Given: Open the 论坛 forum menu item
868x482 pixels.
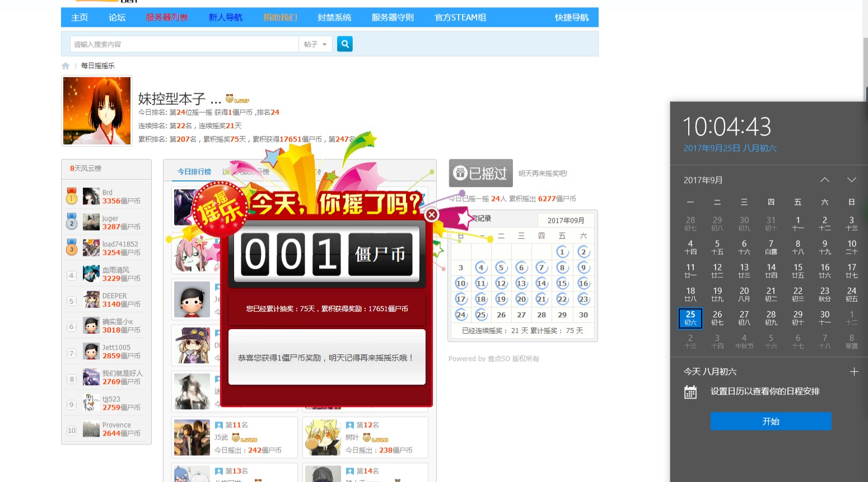Looking at the screenshot, I should coord(117,17).
